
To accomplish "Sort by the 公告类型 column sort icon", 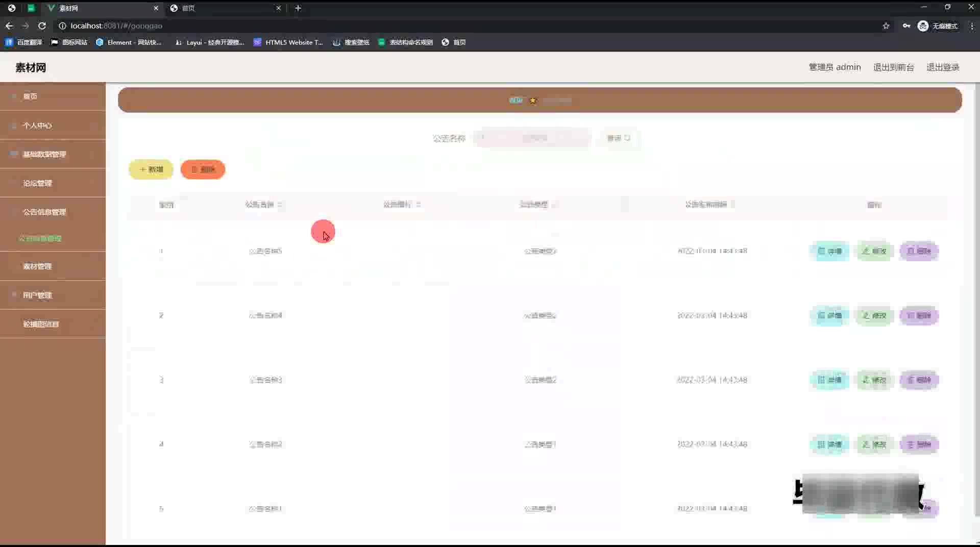I will (555, 205).
